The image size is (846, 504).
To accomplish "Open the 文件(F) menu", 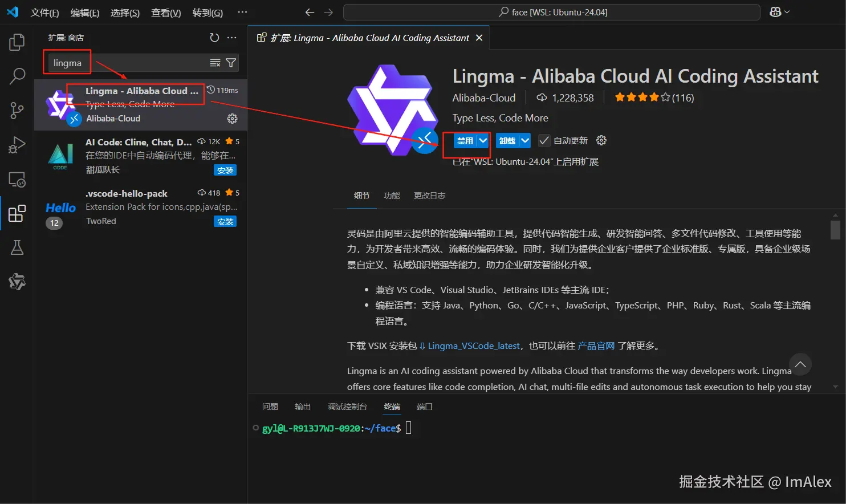I will 44,13.
